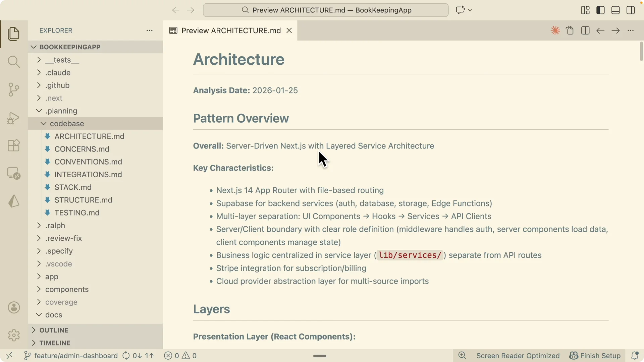
Task: Expand the .github folder
Action: pos(95,85)
